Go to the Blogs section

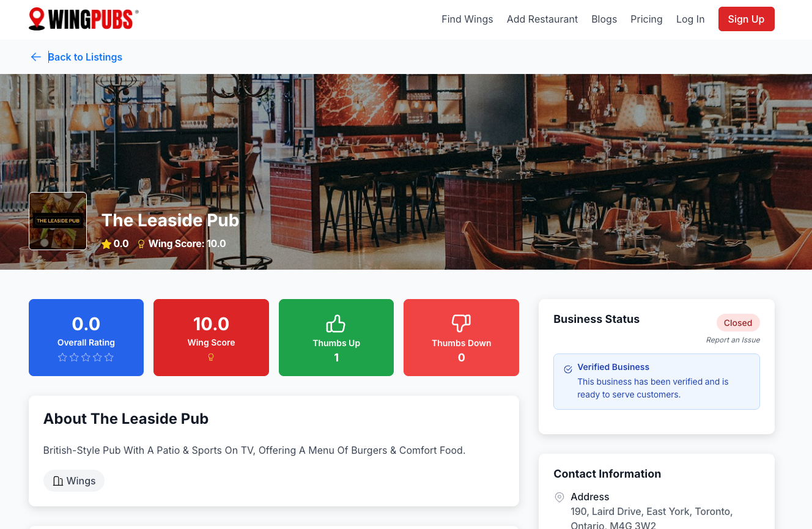604,19
